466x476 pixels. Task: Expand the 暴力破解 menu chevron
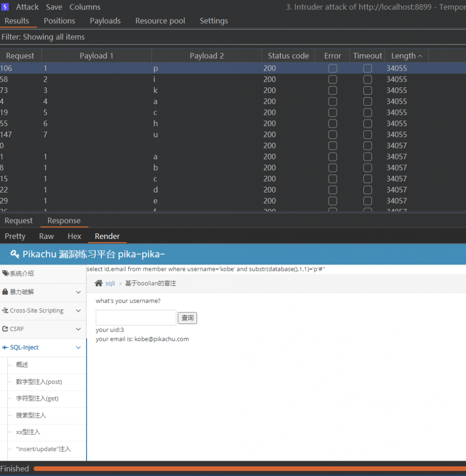78,292
